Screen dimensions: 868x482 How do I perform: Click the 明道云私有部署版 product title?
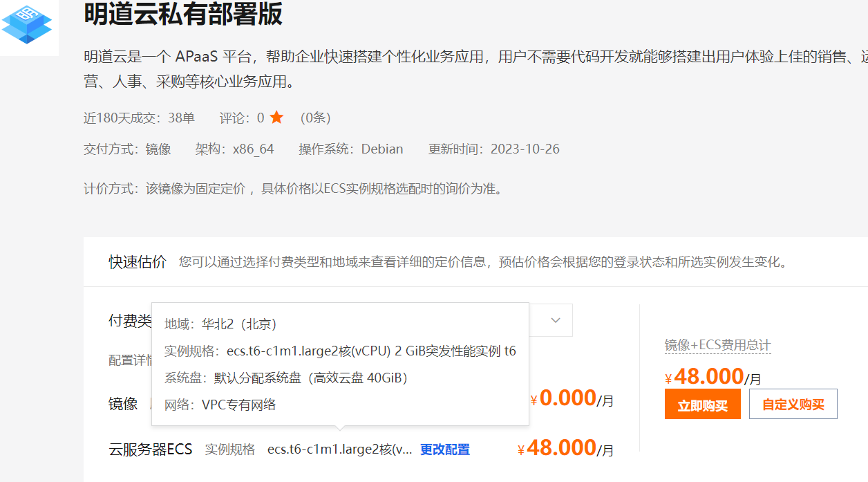183,14
